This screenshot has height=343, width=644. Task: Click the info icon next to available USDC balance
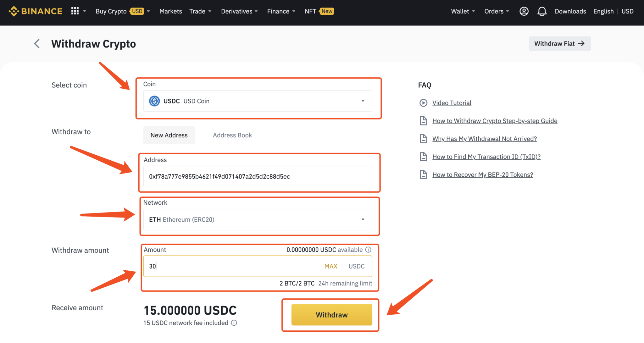tap(368, 250)
